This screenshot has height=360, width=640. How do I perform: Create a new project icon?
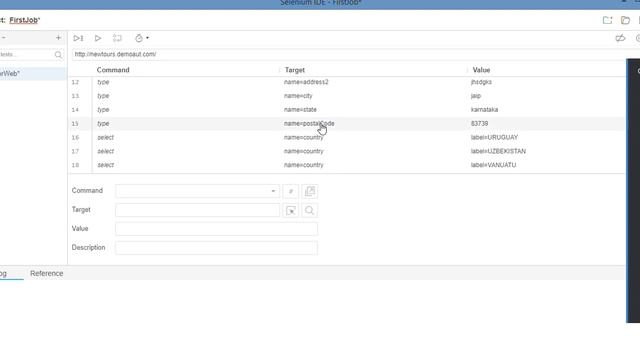click(x=607, y=20)
